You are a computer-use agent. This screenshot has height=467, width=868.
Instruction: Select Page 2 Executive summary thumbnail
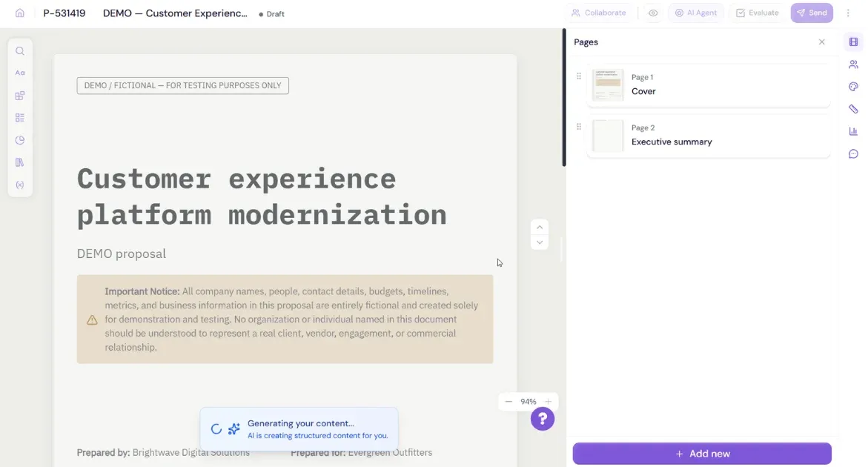(608, 136)
